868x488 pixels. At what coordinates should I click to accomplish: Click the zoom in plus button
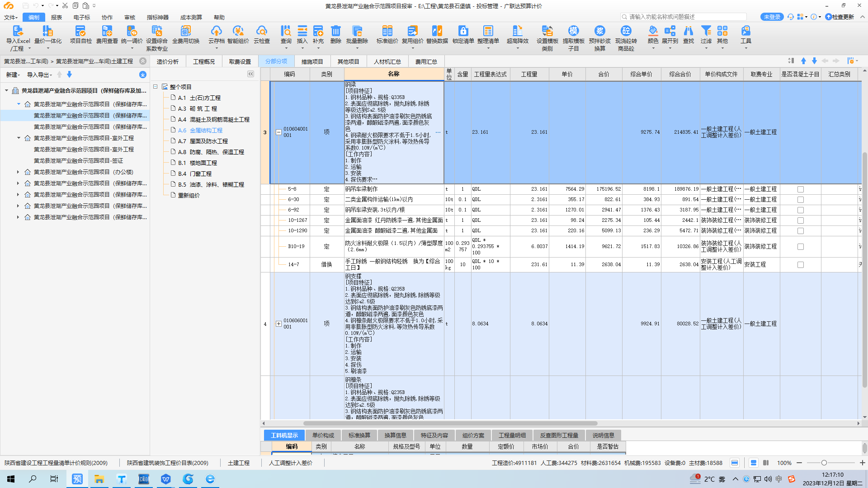click(862, 463)
